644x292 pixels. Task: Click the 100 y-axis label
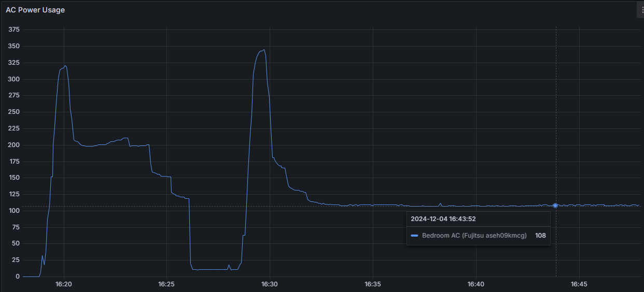click(14, 211)
